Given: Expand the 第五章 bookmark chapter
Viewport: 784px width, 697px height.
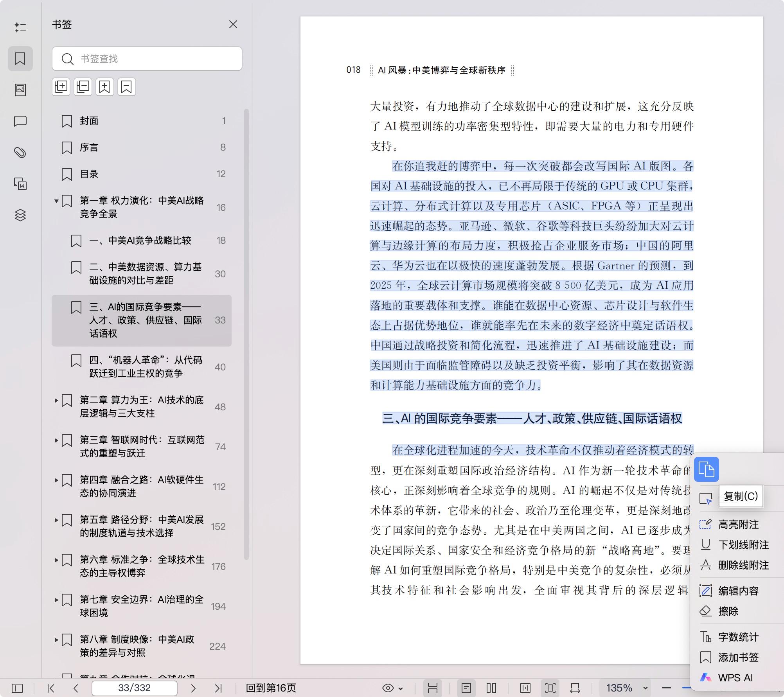Looking at the screenshot, I should [x=55, y=521].
